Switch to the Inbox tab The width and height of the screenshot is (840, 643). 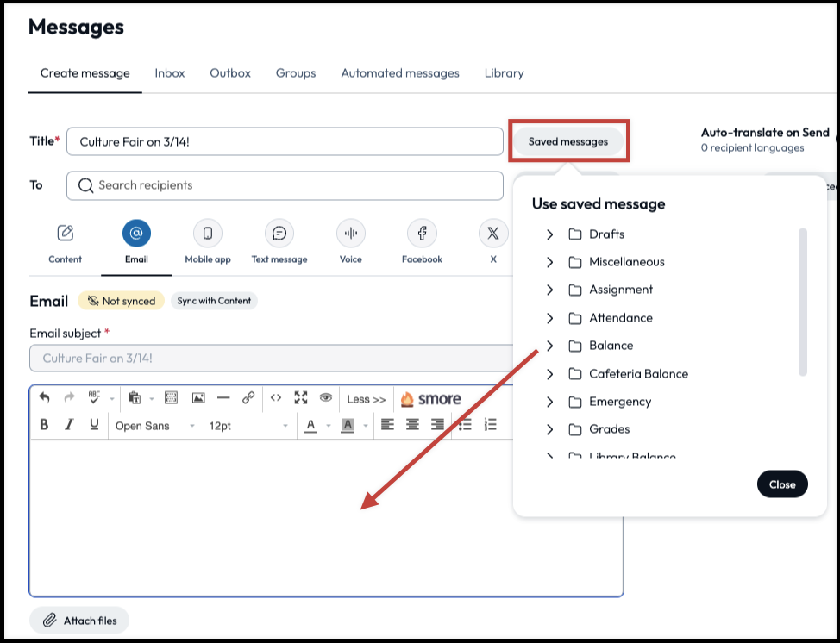coord(170,73)
